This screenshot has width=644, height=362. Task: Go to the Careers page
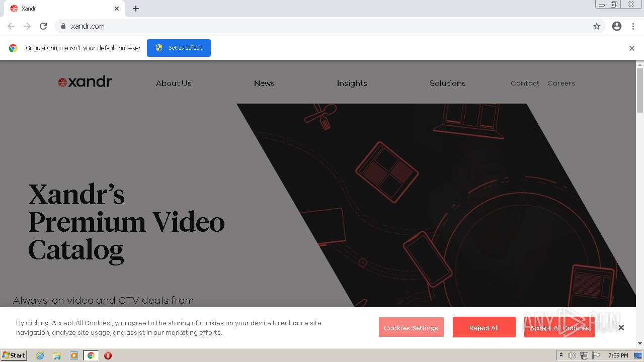561,83
